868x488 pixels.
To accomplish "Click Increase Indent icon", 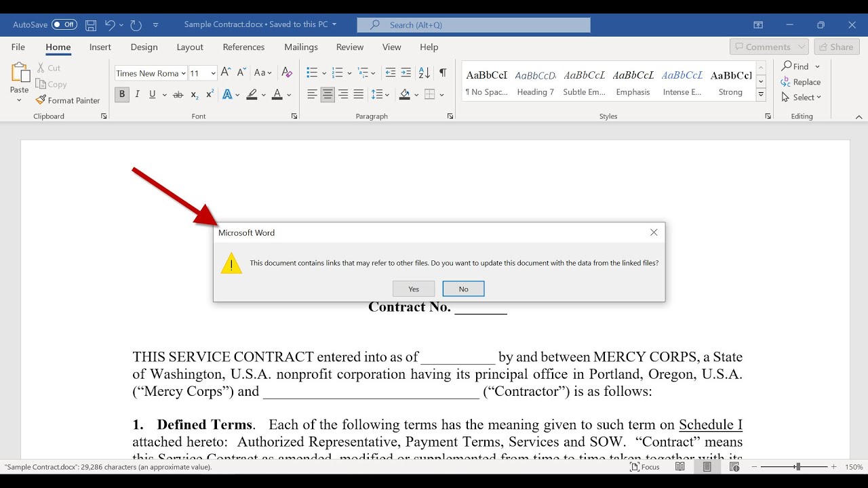I will (x=406, y=73).
